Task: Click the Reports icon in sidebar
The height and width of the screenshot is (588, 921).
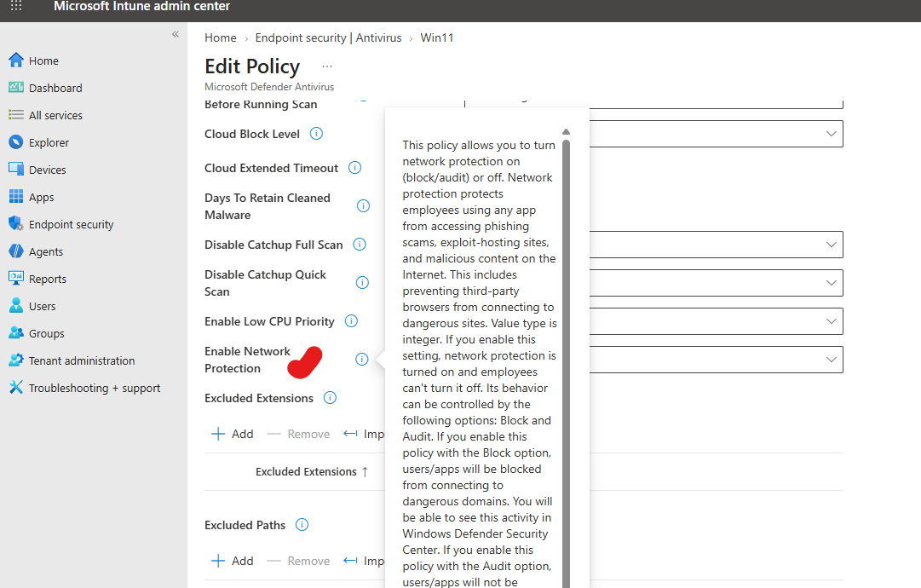Action: coord(16,278)
